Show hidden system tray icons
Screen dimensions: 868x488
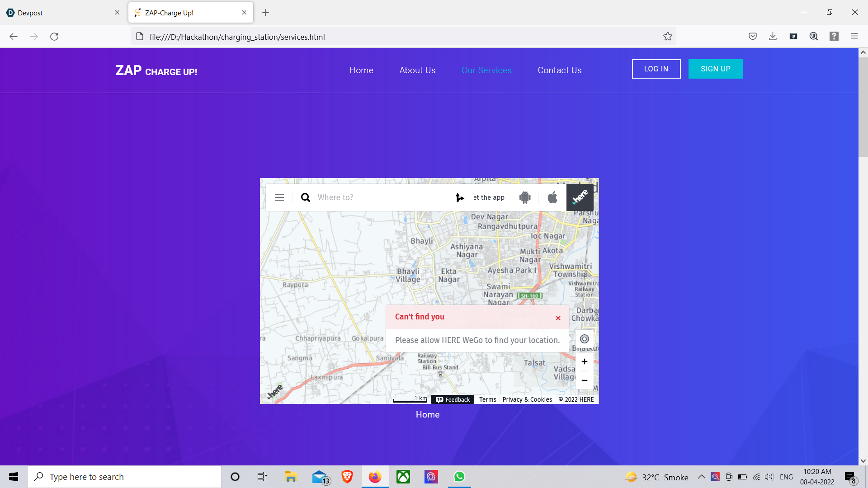click(701, 477)
